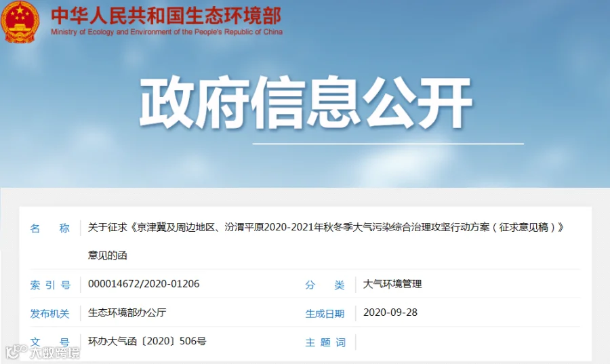610x364 pixels.
Task: Click the 政府信息公开 banner heading
Action: tap(306, 102)
